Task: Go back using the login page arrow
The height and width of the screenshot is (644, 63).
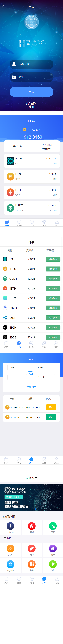Action: [x=3, y=7]
